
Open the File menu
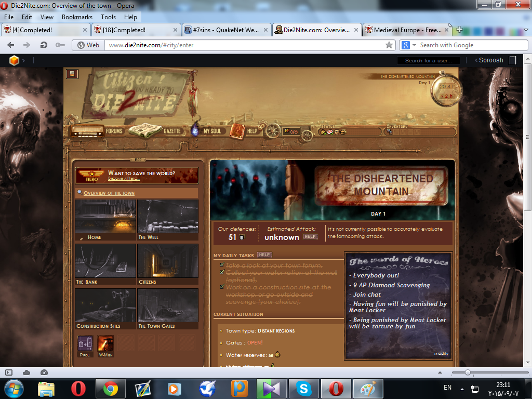[9, 17]
